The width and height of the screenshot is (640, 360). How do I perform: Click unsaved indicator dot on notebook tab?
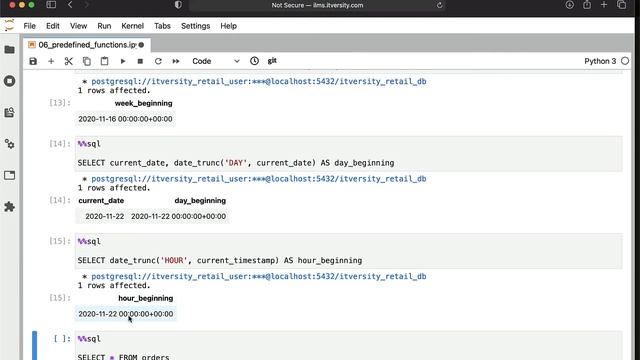click(141, 45)
